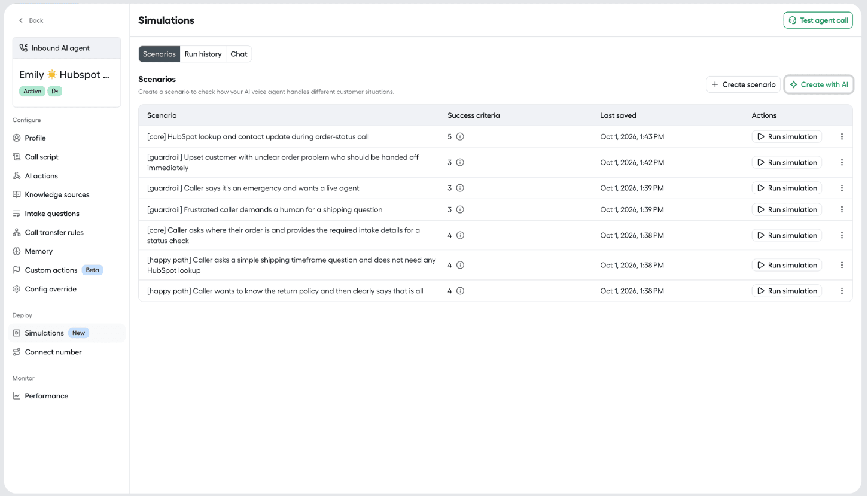The height and width of the screenshot is (496, 868).
Task: Click the Last saved column header
Action: 618,115
